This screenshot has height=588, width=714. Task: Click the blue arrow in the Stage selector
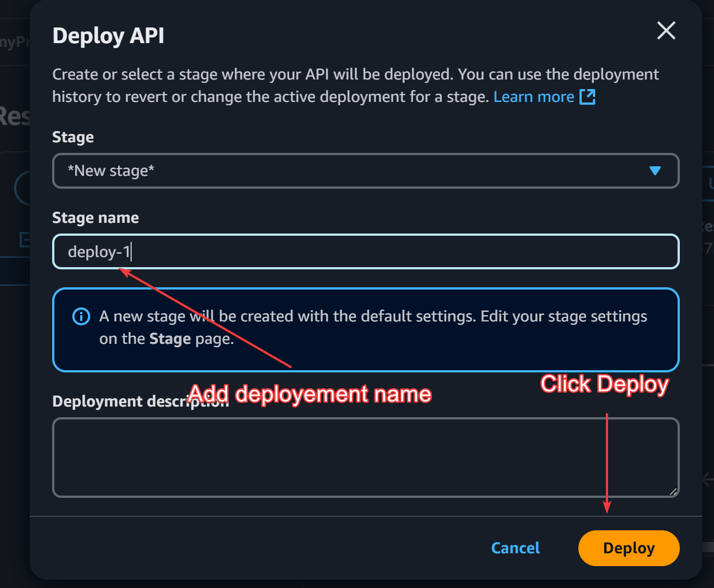pyautogui.click(x=655, y=171)
